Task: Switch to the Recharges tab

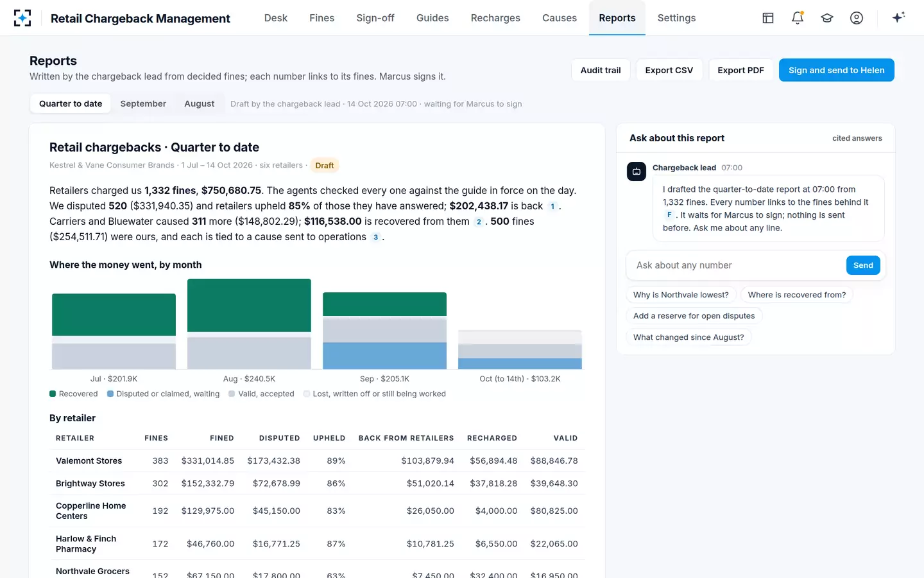Action: pyautogui.click(x=495, y=18)
